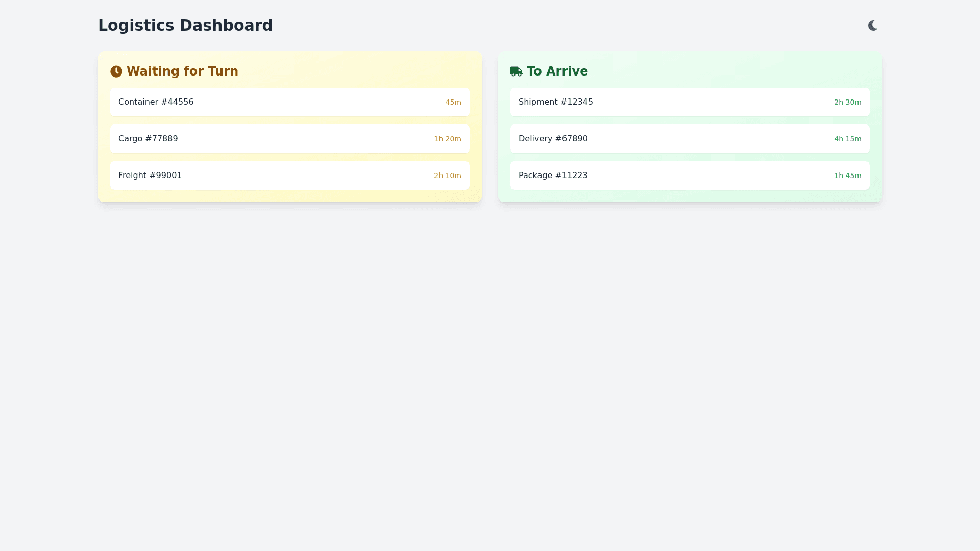Click the Logistics Dashboard title
The height and width of the screenshot is (551, 980).
pyautogui.click(x=185, y=25)
